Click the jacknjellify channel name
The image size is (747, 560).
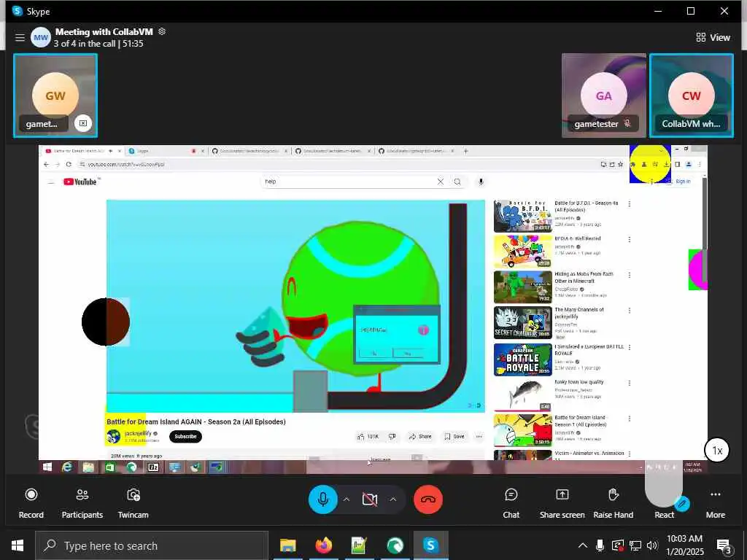(x=138, y=433)
